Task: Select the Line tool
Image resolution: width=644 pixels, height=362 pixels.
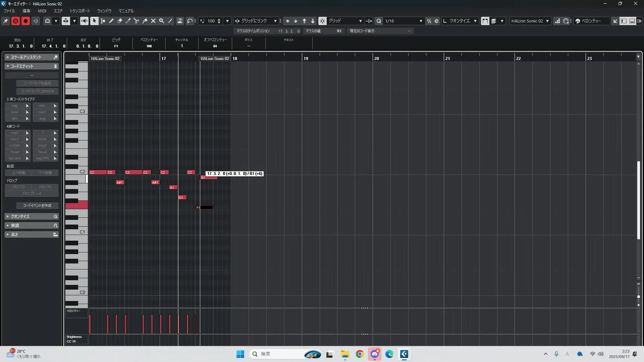Action: coord(170,21)
